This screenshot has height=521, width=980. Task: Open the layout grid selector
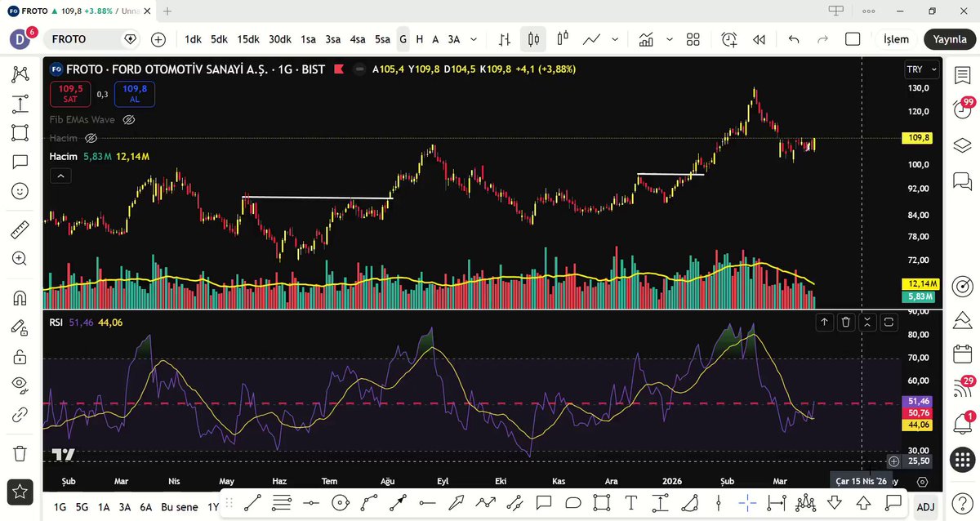(693, 39)
